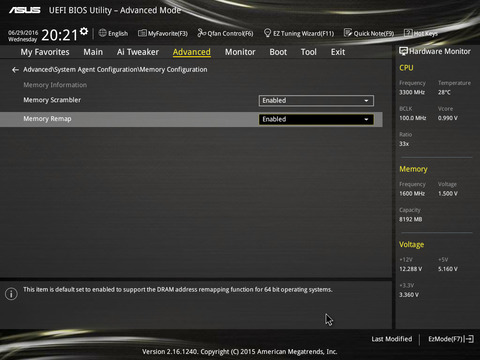The width and height of the screenshot is (480, 360).
Task: Click the +3.3V reading 3.360 V
Action: click(409, 295)
